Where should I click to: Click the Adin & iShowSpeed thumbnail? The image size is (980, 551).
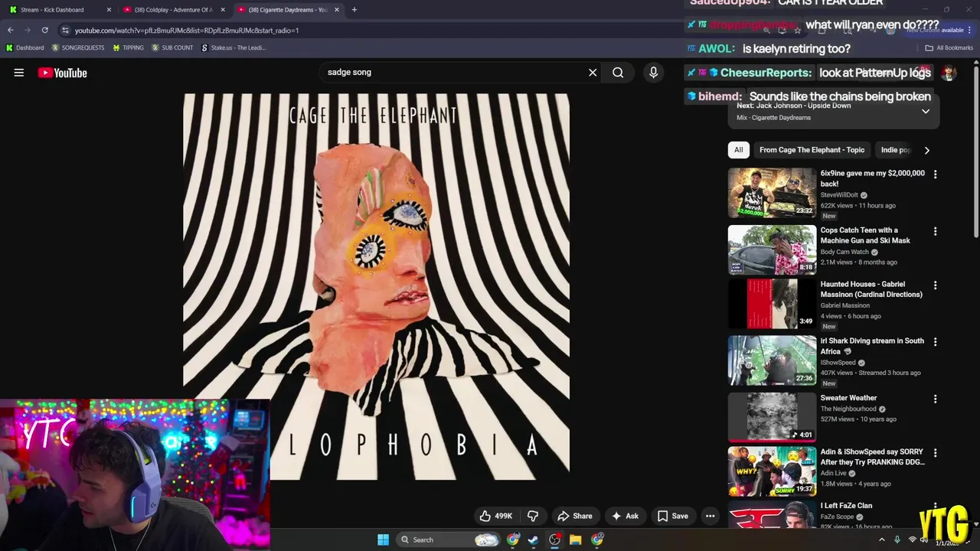tap(772, 472)
